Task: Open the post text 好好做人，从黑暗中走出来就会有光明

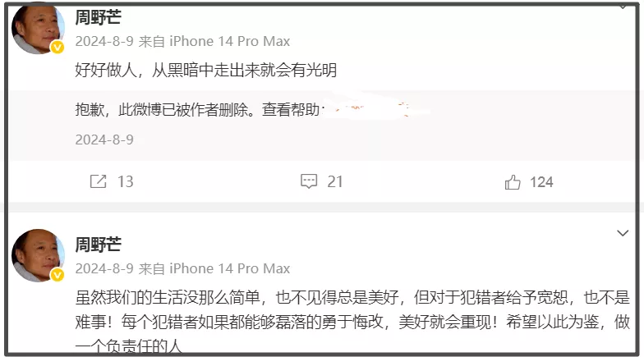Action: [x=205, y=70]
